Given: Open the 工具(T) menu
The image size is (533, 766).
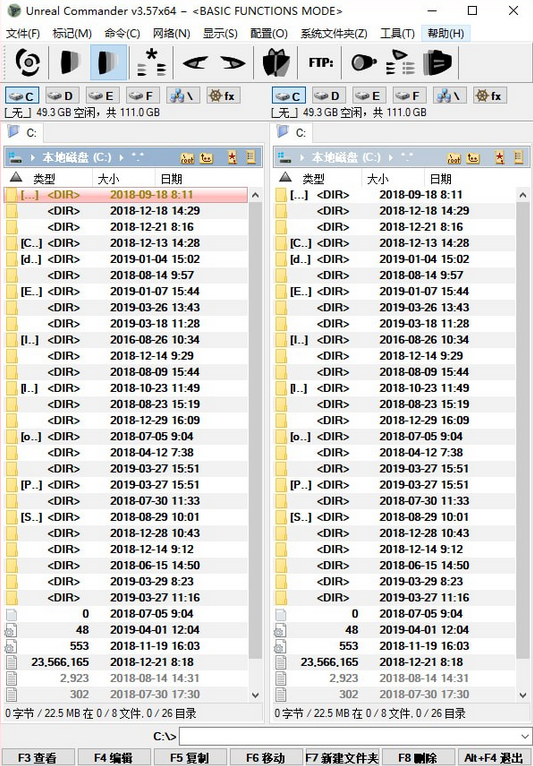Looking at the screenshot, I should coord(398,34).
